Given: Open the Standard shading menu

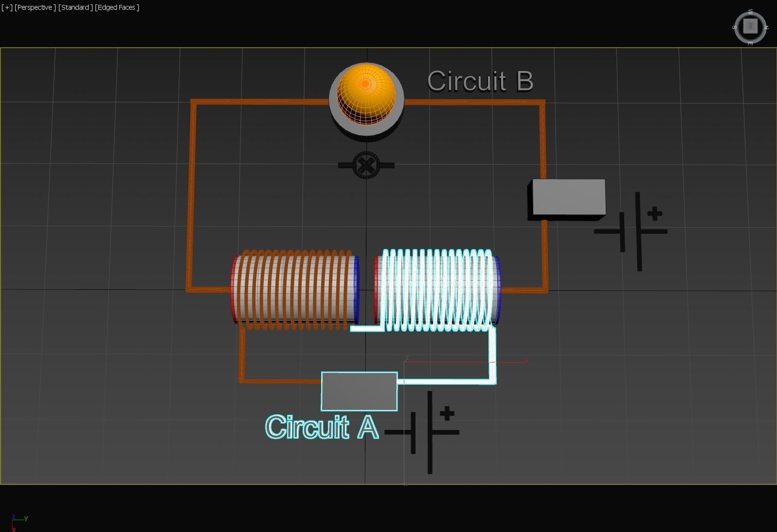Looking at the screenshot, I should point(75,7).
